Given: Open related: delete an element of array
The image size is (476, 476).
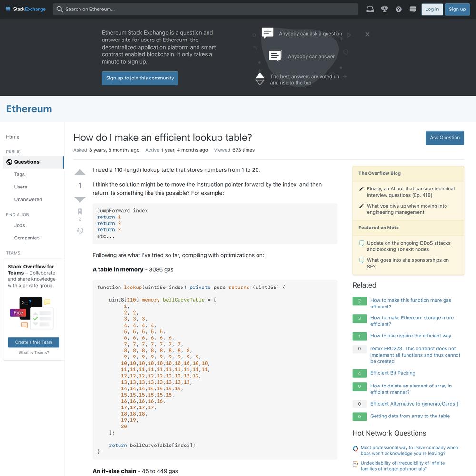Looking at the screenshot, I should click(x=411, y=389).
